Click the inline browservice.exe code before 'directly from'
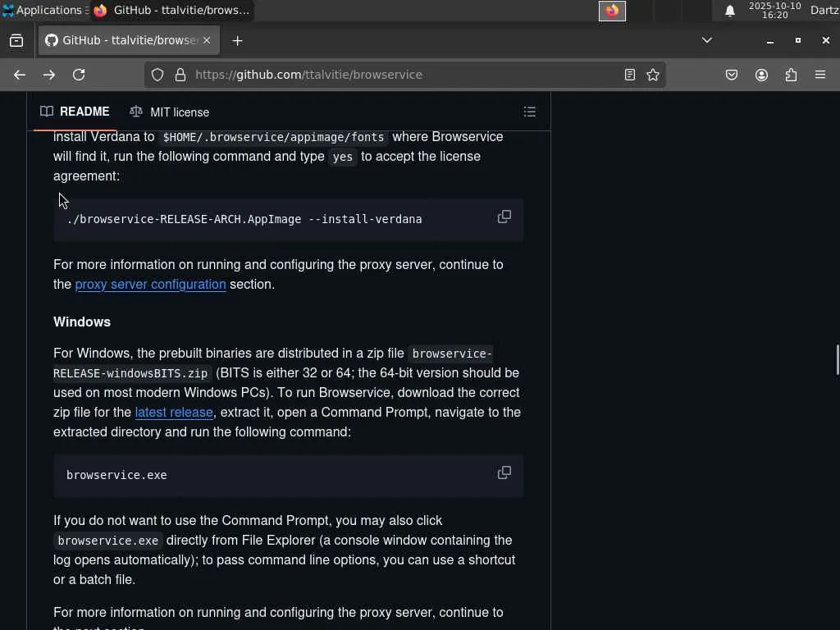The width and height of the screenshot is (840, 630). 107,541
